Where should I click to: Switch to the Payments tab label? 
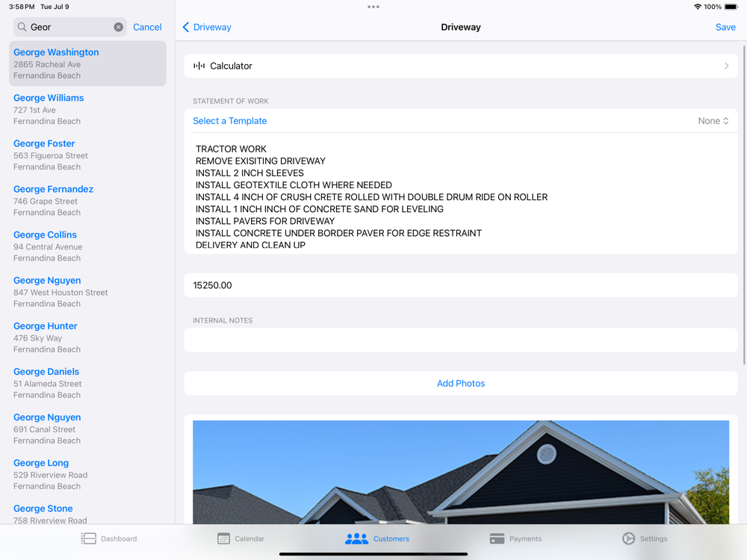click(525, 538)
